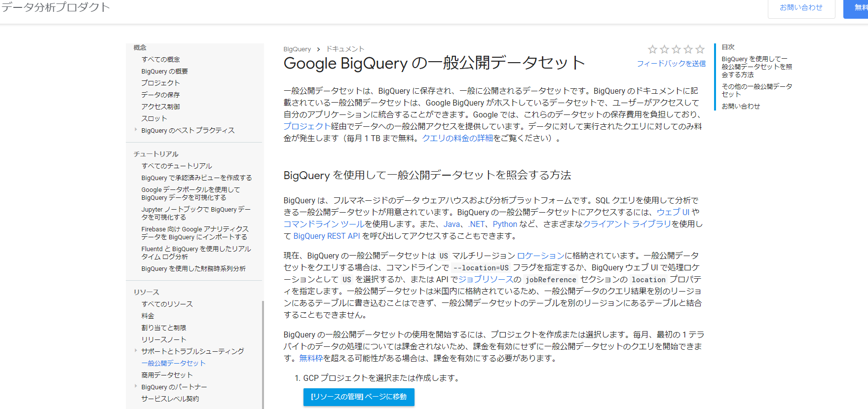Click the sidebar vertical scrollbar
The image size is (868, 409).
[x=263, y=355]
